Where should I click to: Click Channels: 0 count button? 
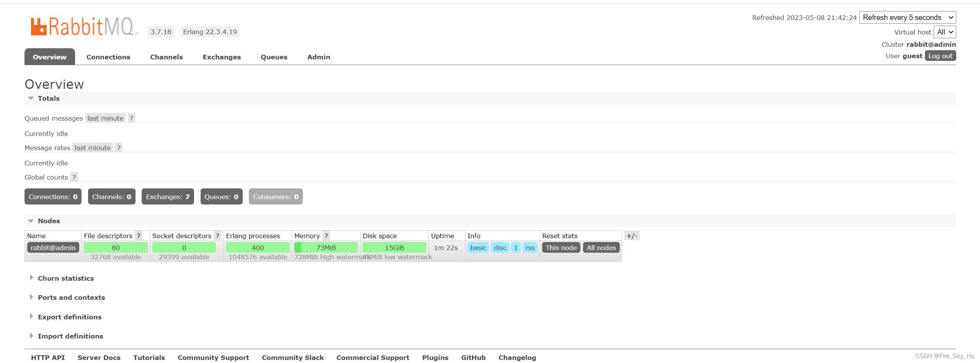112,196
